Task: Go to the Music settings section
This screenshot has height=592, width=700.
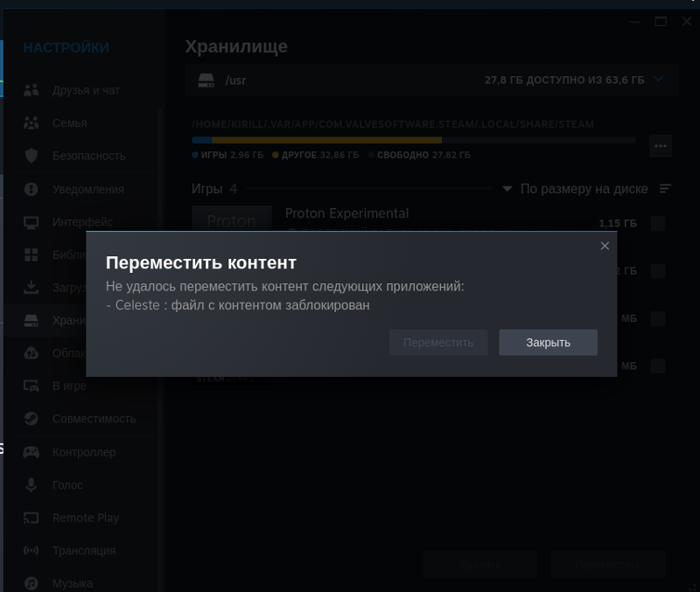Action: click(72, 583)
